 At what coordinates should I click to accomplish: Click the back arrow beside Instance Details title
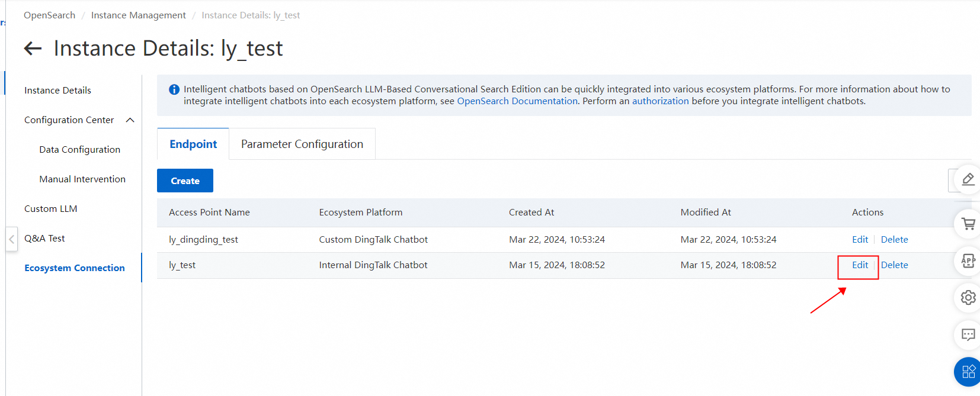tap(33, 49)
